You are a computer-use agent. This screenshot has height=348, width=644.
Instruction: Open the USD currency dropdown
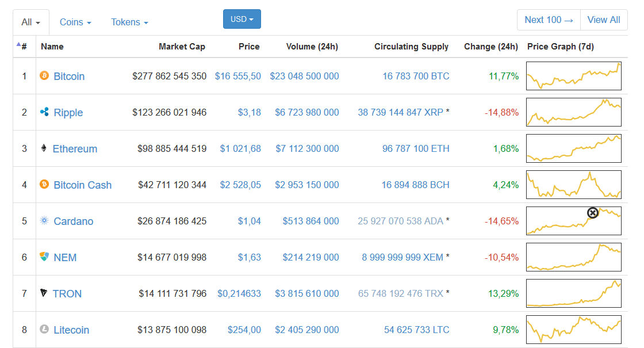[x=242, y=20]
